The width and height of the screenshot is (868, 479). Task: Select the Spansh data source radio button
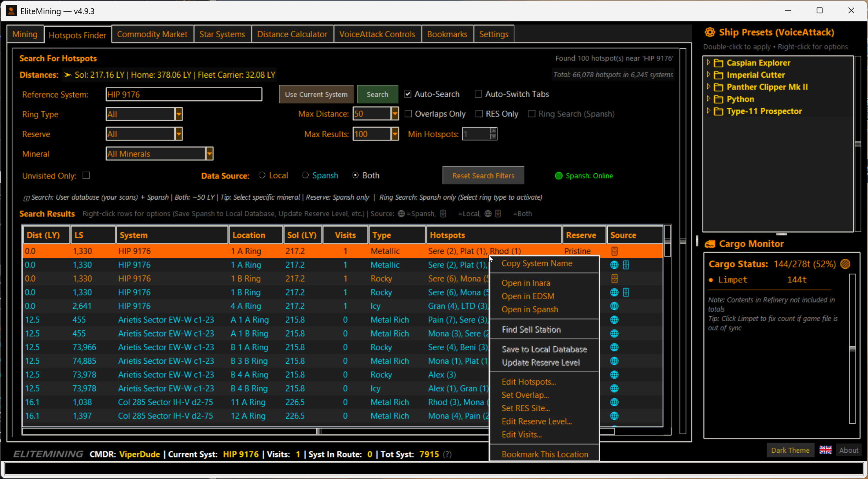(x=305, y=175)
